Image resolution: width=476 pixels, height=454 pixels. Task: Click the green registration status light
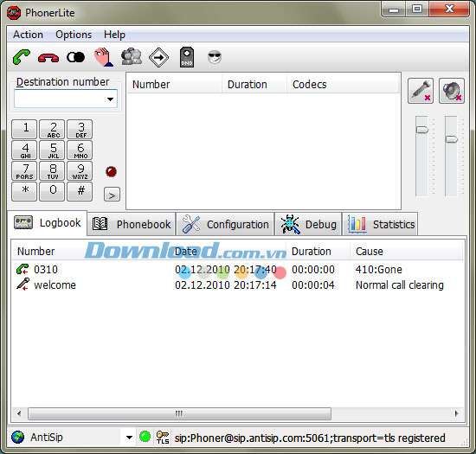coord(145,437)
